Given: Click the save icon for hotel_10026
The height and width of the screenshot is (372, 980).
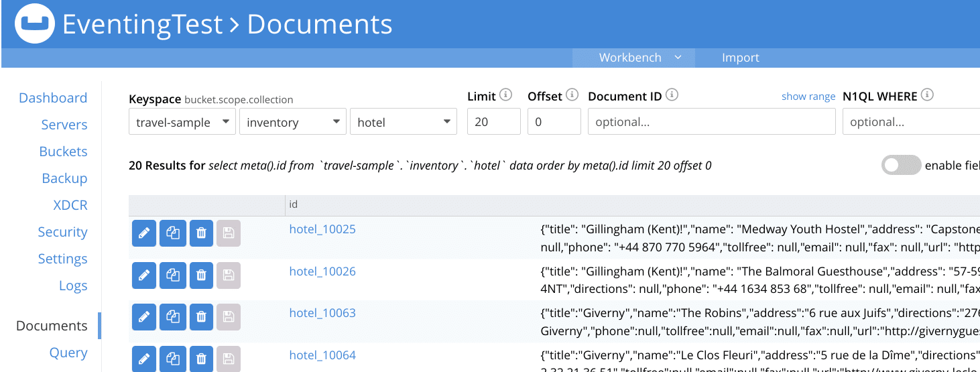Looking at the screenshot, I should pos(229,275).
